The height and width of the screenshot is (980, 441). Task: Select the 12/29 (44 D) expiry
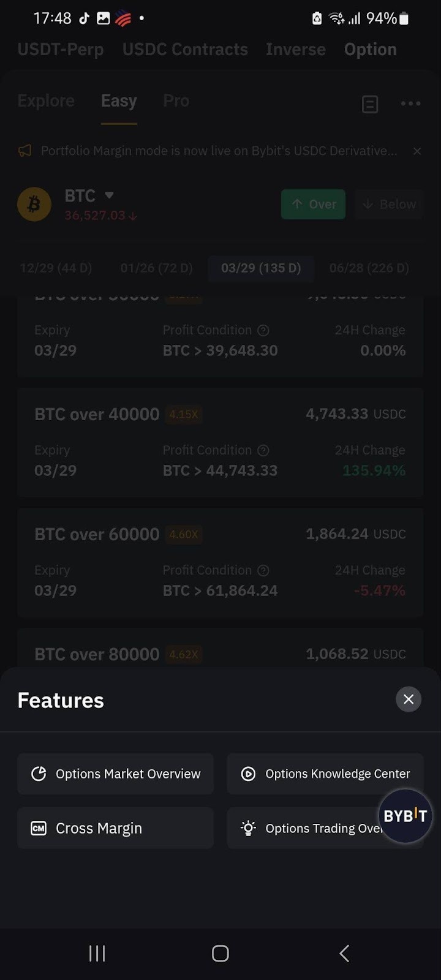pyautogui.click(x=56, y=268)
